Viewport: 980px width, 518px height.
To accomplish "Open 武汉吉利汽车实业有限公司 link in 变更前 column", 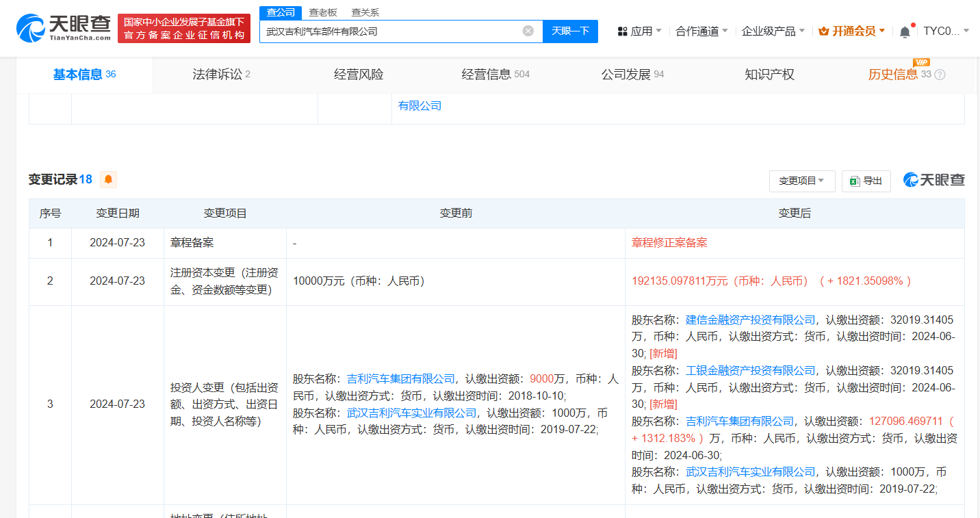I will 412,413.
